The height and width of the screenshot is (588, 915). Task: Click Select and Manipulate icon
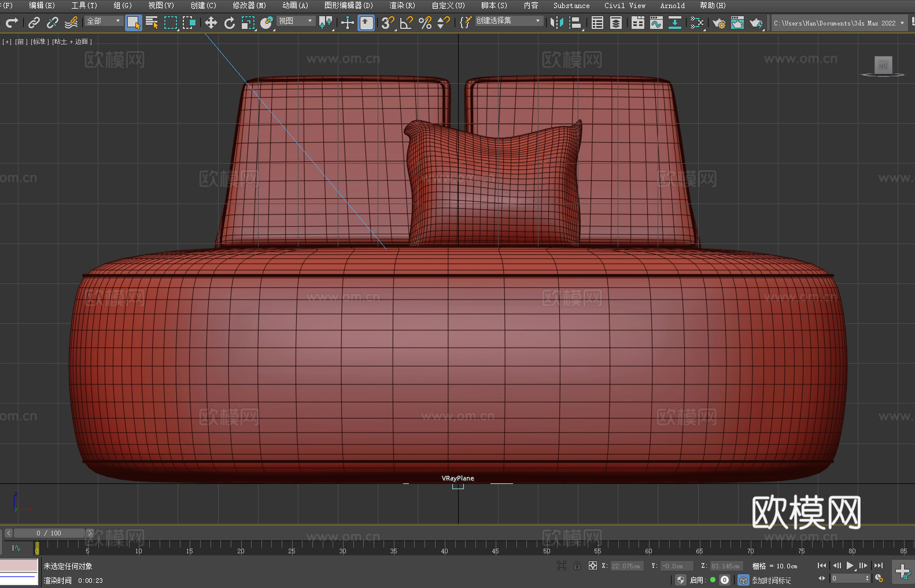tap(348, 23)
